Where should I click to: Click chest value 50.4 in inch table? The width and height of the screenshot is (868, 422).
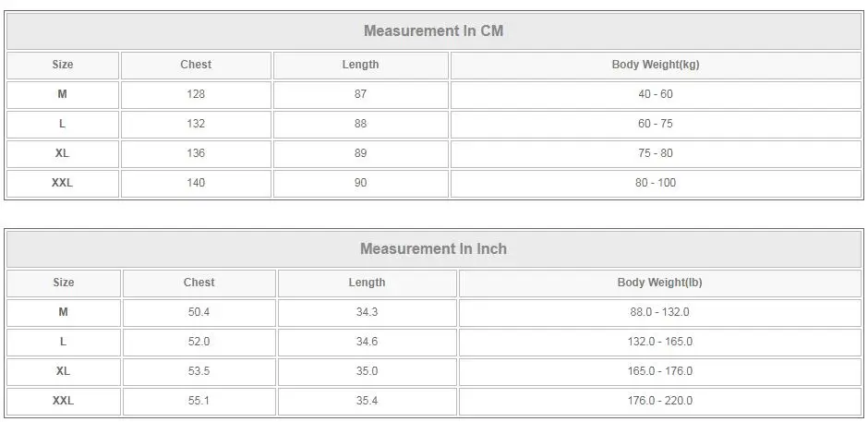coord(199,312)
